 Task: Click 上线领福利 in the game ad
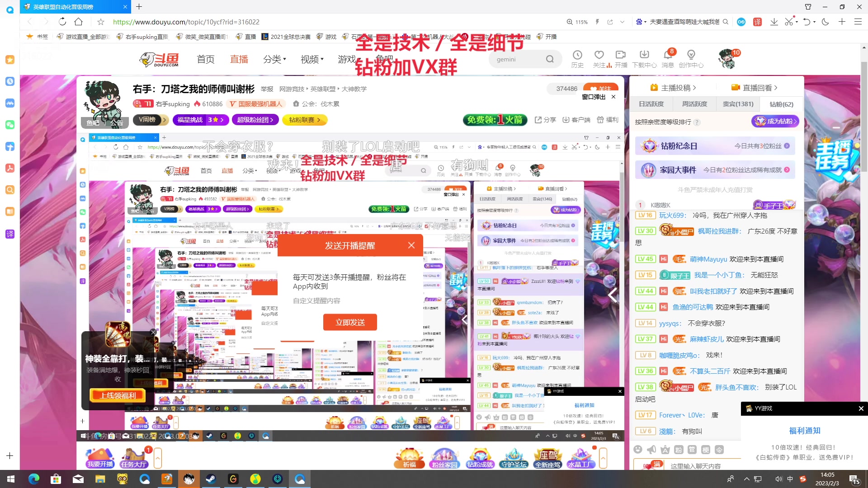coord(118,395)
